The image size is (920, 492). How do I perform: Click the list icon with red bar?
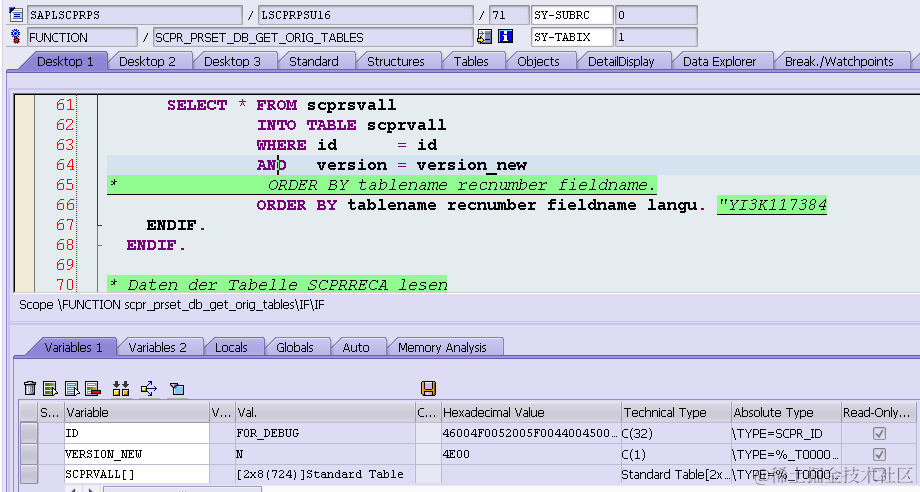[x=93, y=388]
